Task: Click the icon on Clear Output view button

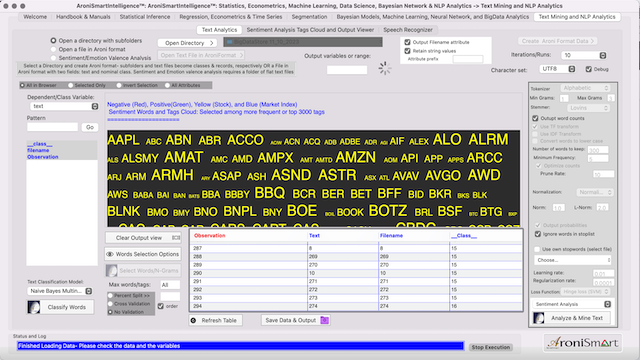Action: click(176, 238)
